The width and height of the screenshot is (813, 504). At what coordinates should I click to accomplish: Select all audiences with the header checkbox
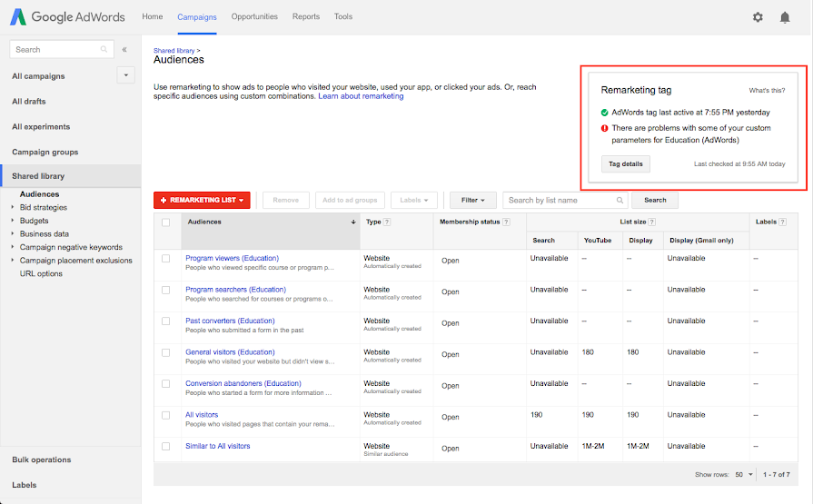(x=166, y=222)
